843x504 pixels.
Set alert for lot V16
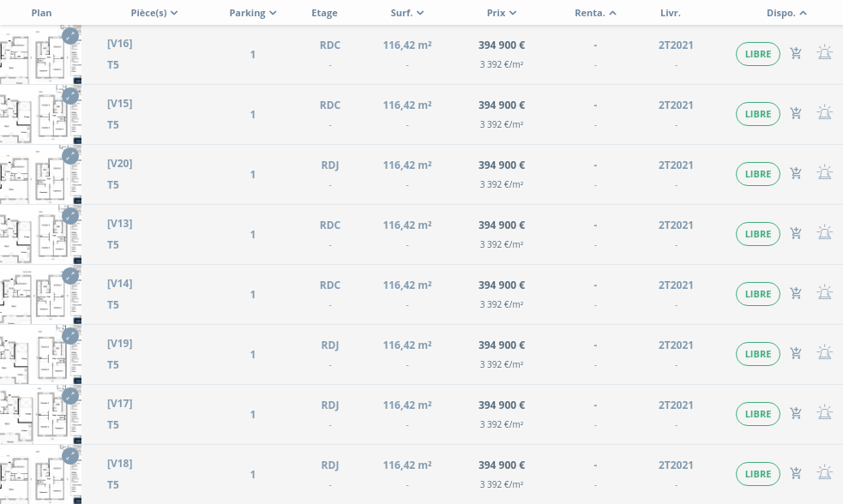click(824, 53)
